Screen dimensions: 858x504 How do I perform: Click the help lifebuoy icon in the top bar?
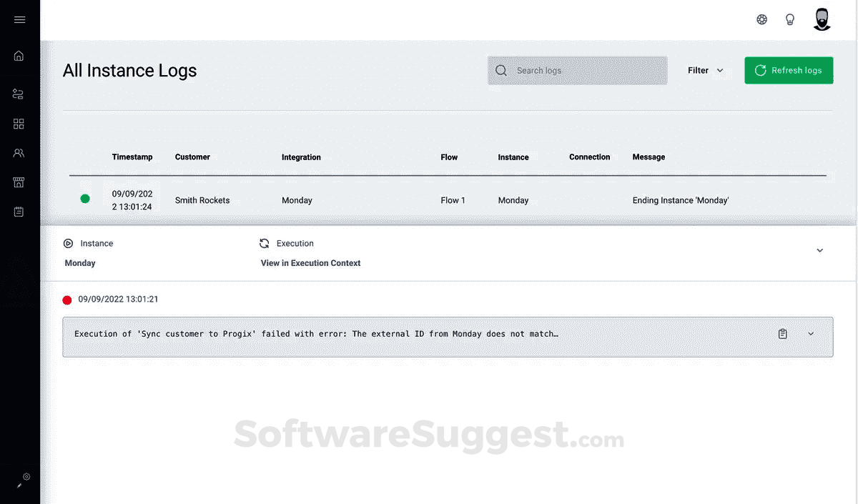(762, 20)
